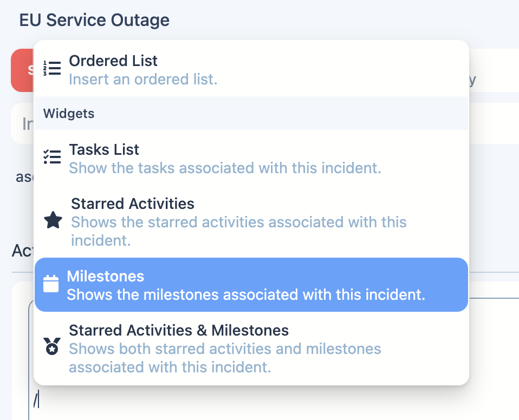Choose Starred Activities & Milestones title
This screenshot has height=420, width=519.
179,330
